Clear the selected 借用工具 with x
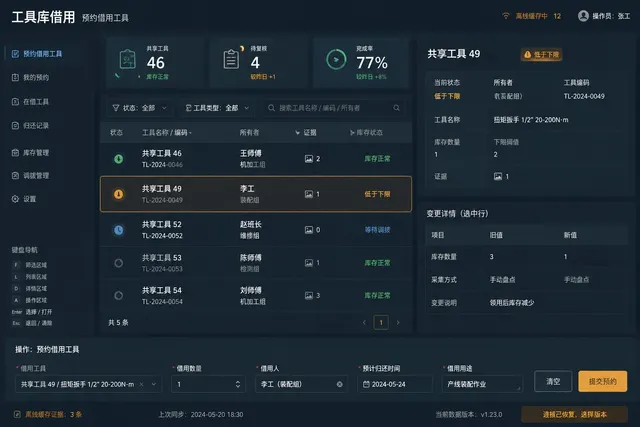Image resolution: width=640 pixels, height=427 pixels. pyautogui.click(x=141, y=384)
